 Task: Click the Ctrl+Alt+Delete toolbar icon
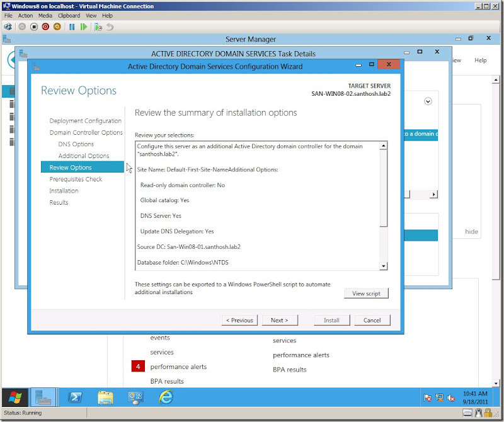8,27
